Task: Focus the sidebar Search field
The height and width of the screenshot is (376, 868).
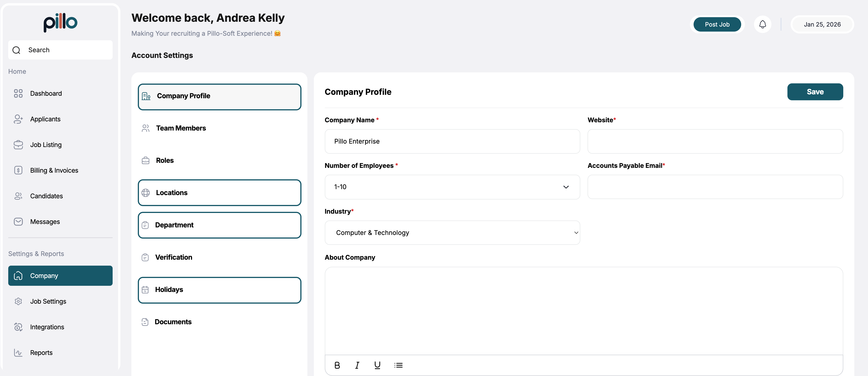Action: pyautogui.click(x=60, y=50)
